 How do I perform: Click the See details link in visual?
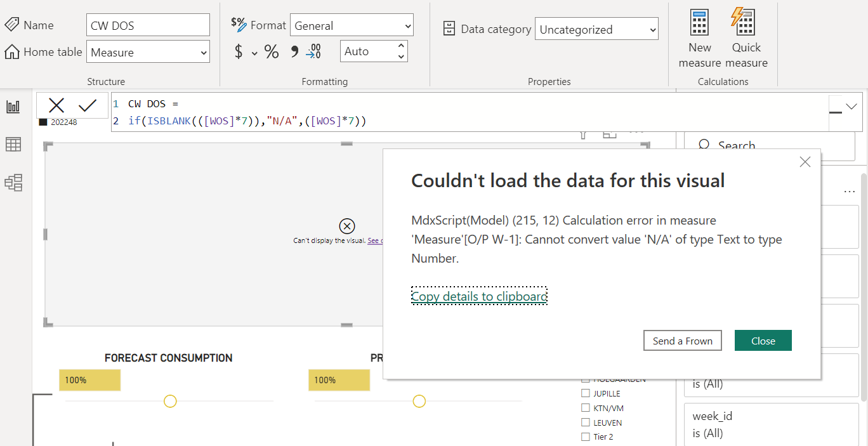375,241
